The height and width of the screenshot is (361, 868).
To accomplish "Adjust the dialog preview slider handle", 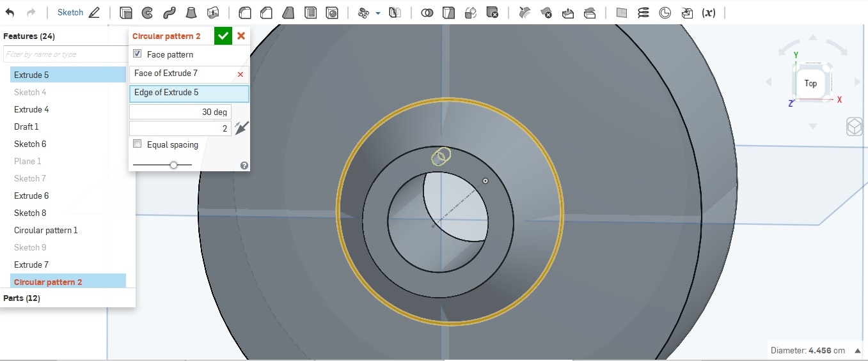I will point(173,165).
